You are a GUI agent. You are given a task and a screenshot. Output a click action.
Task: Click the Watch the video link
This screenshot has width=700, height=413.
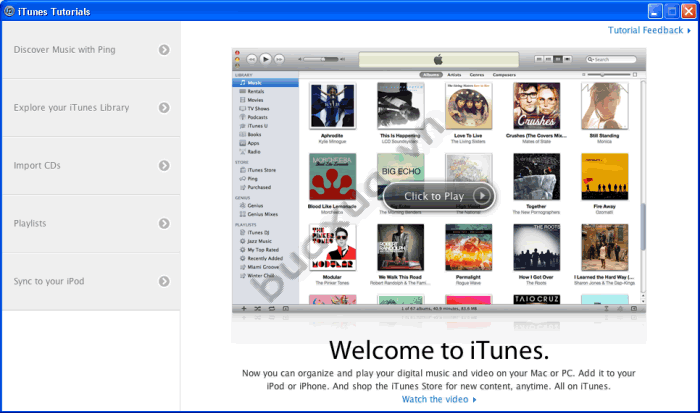(x=439, y=399)
